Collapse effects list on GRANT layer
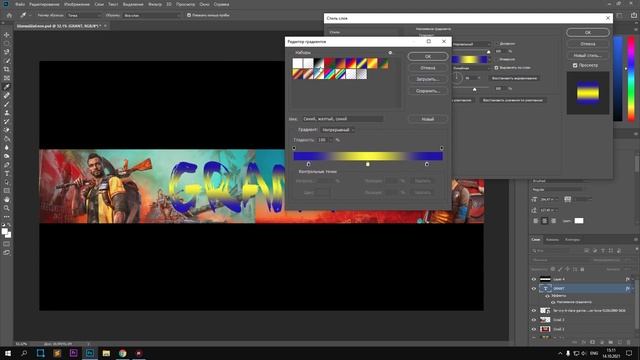This screenshot has height=360, width=640. pyautogui.click(x=633, y=288)
